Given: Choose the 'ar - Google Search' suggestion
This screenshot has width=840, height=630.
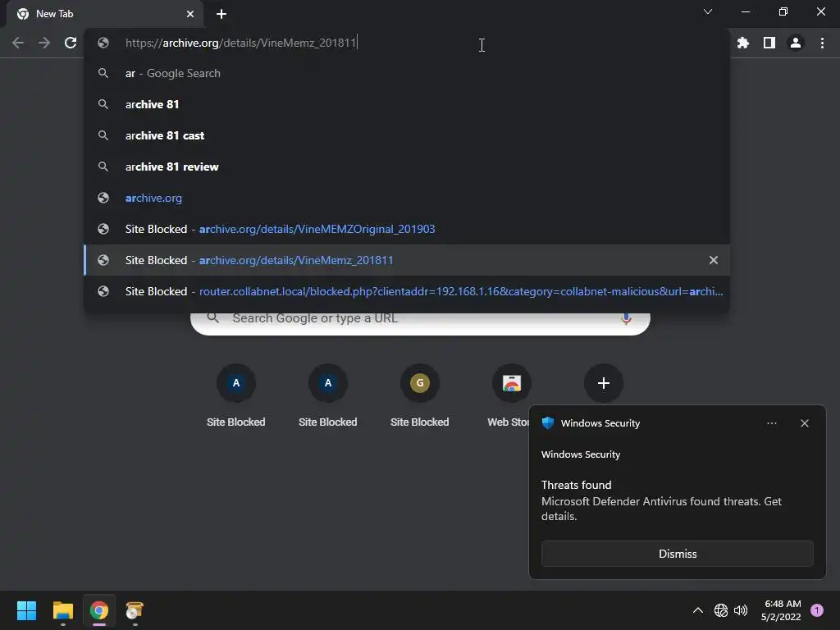Looking at the screenshot, I should [407, 73].
